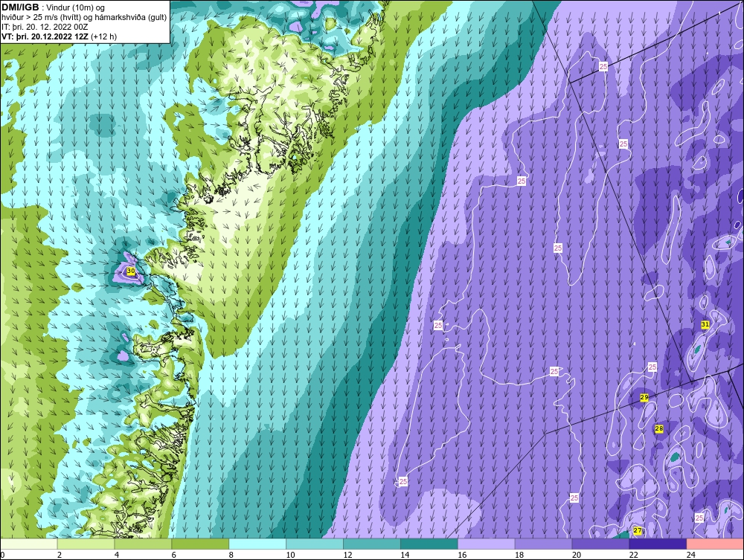Click the yellow maximum gust label 31
Viewport: 744px width, 560px height.
pyautogui.click(x=705, y=325)
